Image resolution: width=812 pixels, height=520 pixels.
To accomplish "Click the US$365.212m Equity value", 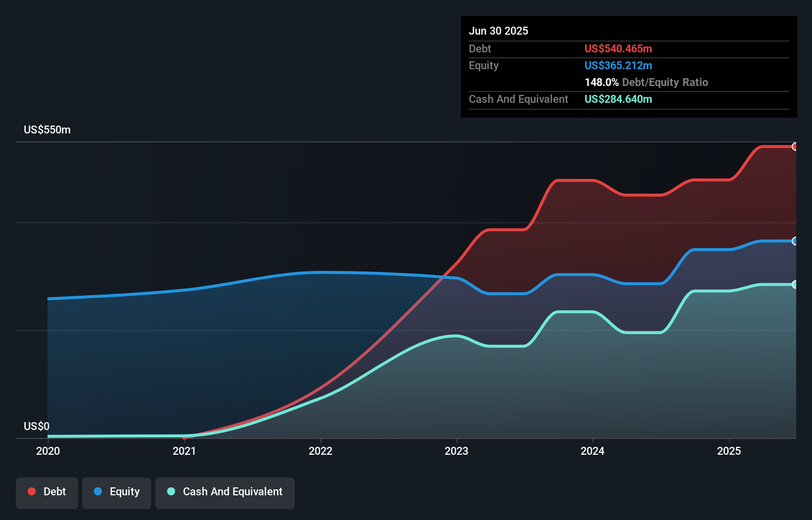I will pyautogui.click(x=618, y=65).
